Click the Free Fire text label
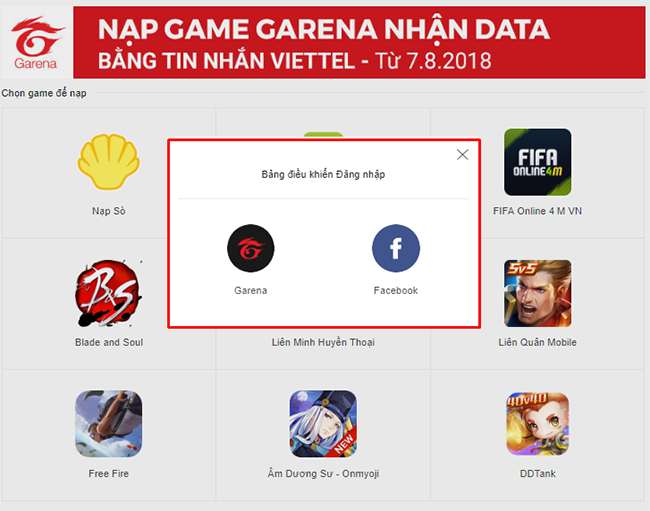The width and height of the screenshot is (650, 511). click(109, 474)
